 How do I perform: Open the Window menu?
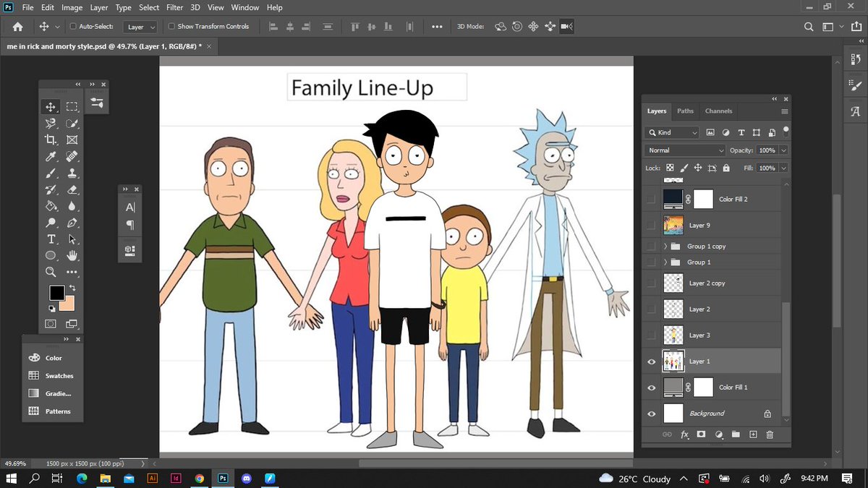[244, 7]
